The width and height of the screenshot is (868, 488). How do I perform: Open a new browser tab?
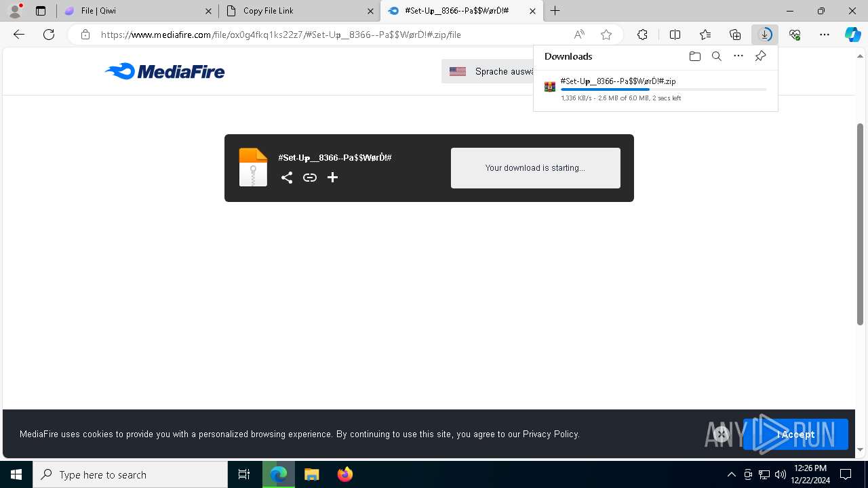(555, 11)
